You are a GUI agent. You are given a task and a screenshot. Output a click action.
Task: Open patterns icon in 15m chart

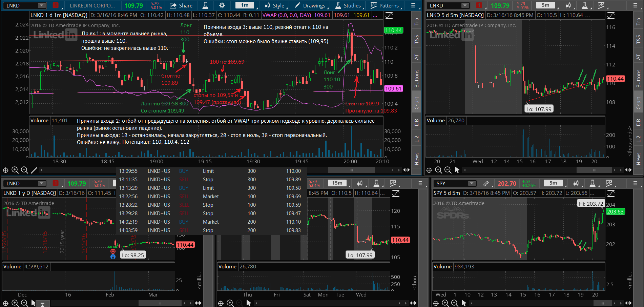pyautogui.click(x=393, y=183)
